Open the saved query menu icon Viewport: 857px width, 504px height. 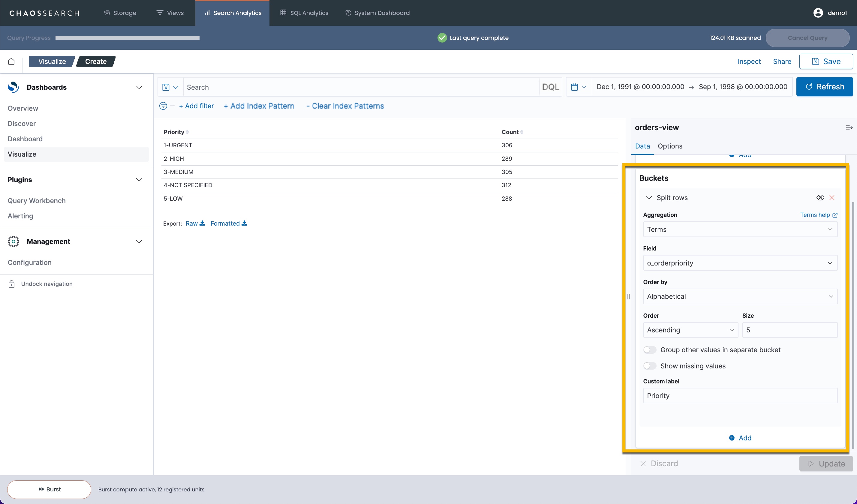[x=170, y=87]
